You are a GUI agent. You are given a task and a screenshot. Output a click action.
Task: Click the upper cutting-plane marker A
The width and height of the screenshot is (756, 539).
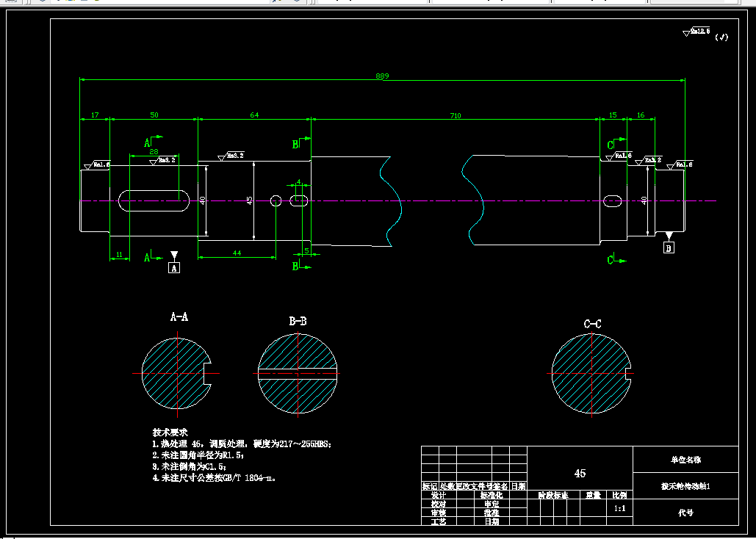click(x=153, y=141)
